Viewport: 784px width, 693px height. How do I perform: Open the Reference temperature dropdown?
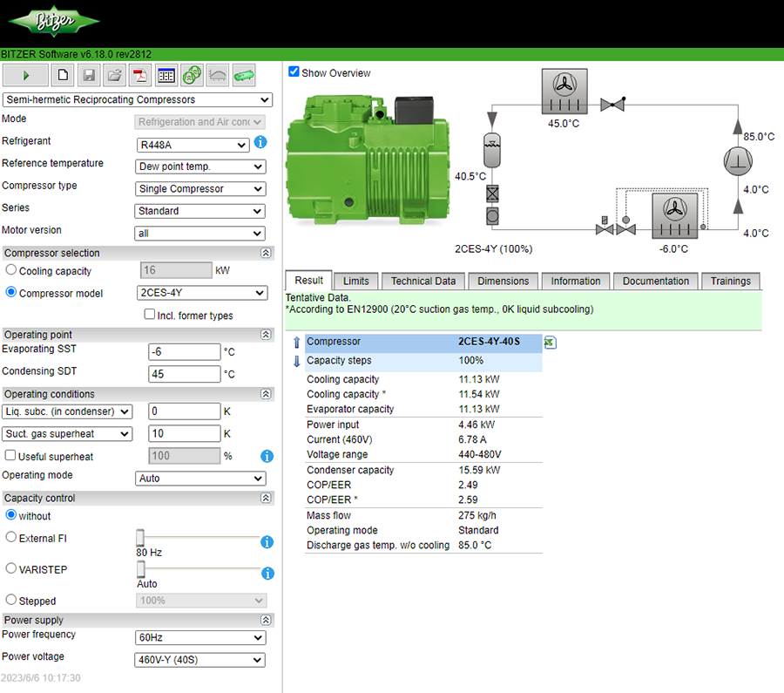tap(200, 166)
